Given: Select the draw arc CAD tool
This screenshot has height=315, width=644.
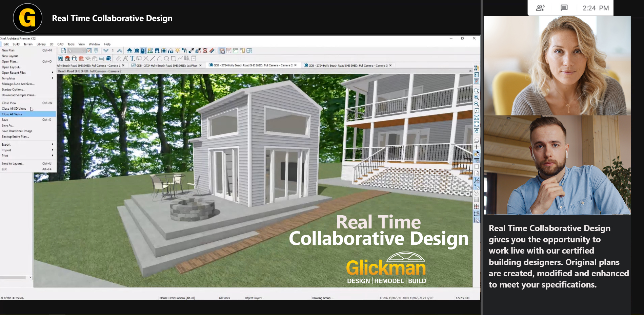Looking at the screenshot, I should click(x=159, y=58).
